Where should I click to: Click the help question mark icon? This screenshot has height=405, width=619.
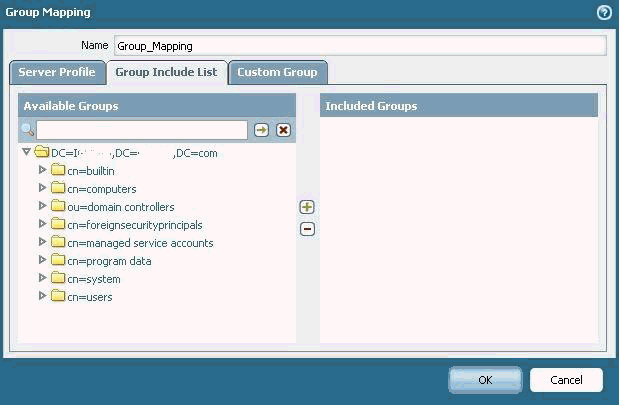click(x=603, y=13)
